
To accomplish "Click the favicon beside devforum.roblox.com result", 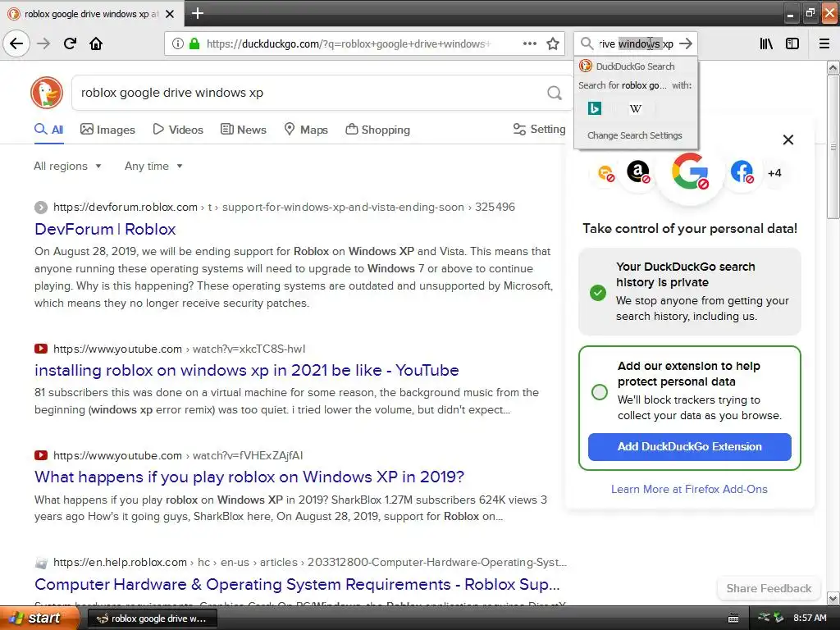I will [41, 207].
